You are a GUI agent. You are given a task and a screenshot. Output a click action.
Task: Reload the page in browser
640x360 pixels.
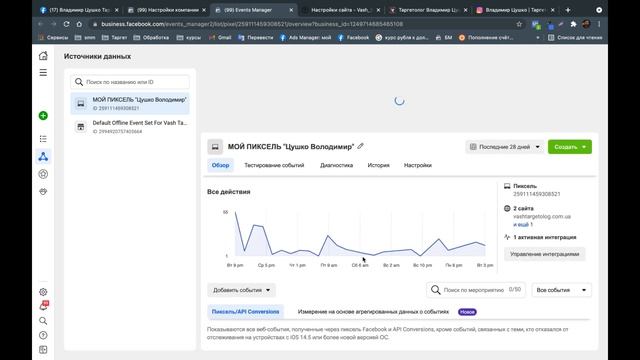pyautogui.click(x=67, y=24)
